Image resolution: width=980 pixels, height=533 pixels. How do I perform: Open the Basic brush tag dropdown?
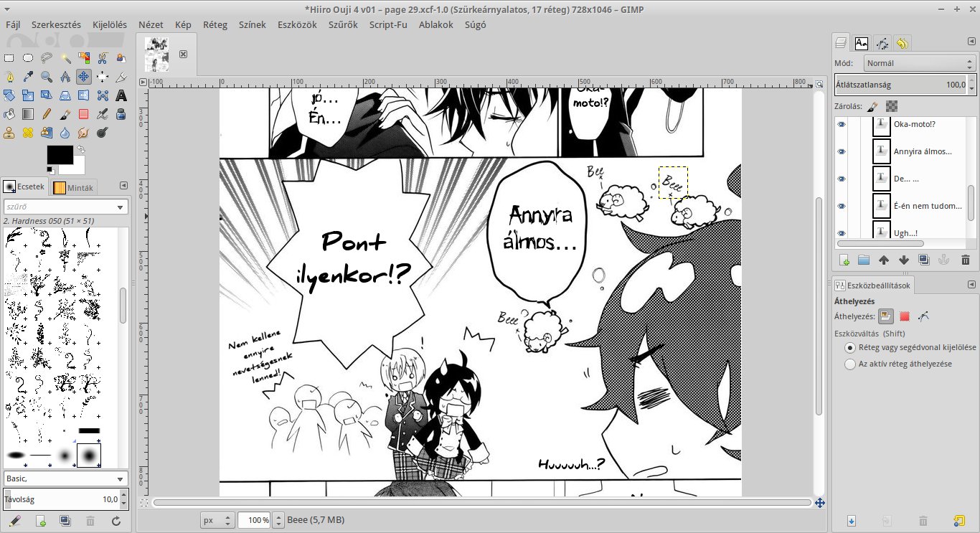tap(65, 478)
